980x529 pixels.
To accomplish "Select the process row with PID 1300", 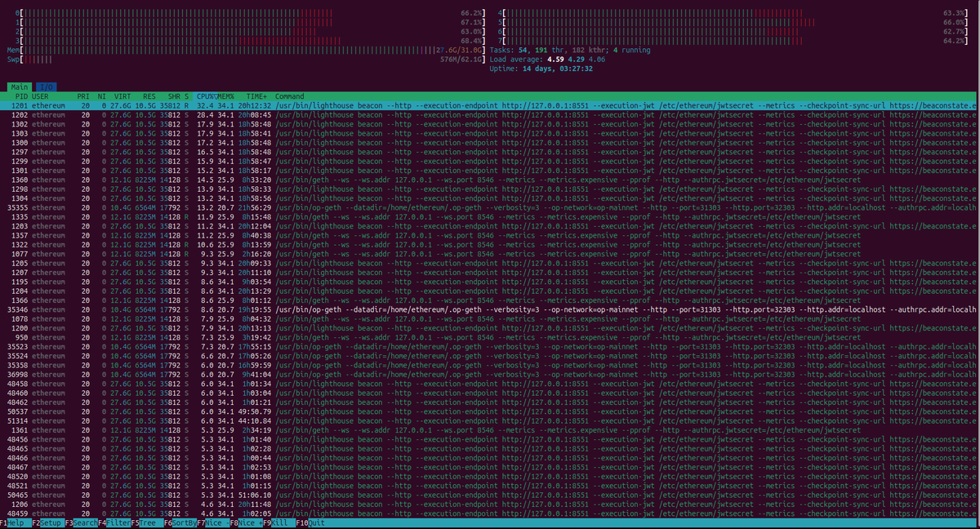I will [x=490, y=141].
